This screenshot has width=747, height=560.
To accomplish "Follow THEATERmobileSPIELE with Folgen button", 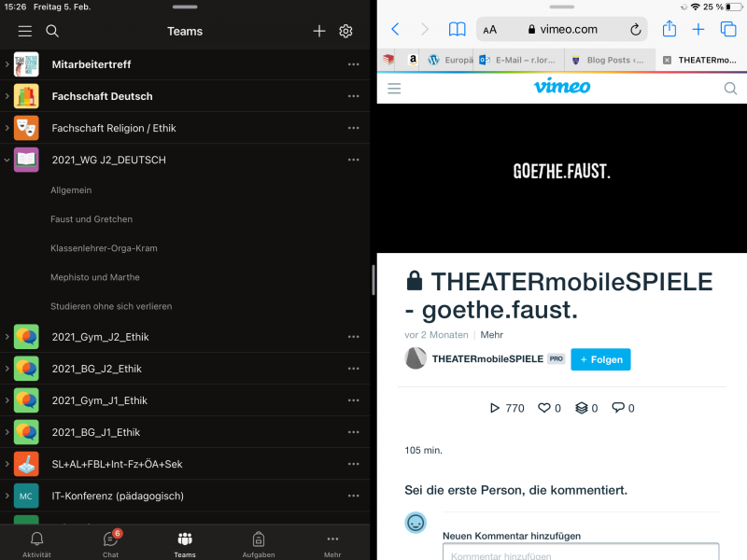I will 600,359.
